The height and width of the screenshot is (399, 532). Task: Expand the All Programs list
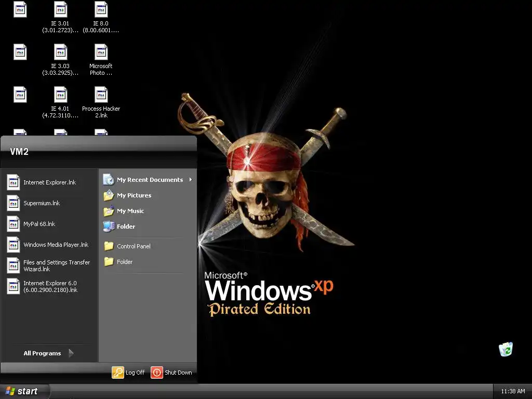(x=48, y=353)
